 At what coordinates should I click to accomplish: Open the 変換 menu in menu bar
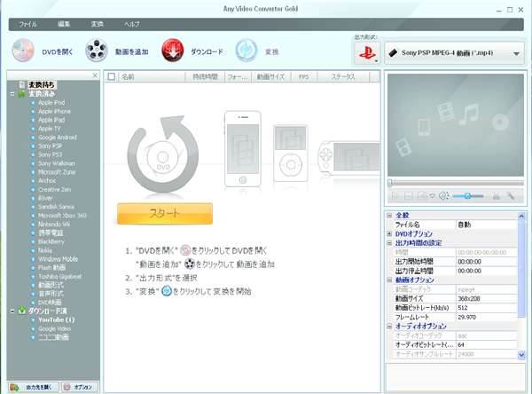click(x=97, y=24)
